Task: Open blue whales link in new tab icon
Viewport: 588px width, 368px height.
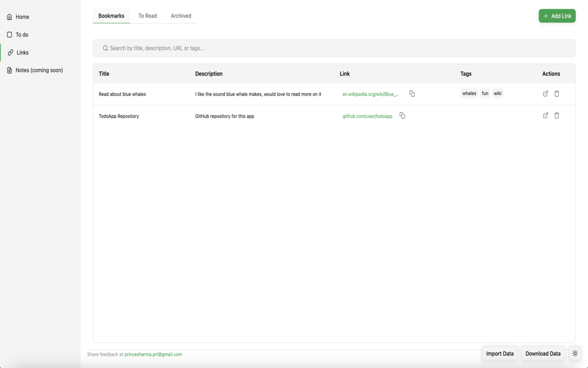Action: click(545, 94)
